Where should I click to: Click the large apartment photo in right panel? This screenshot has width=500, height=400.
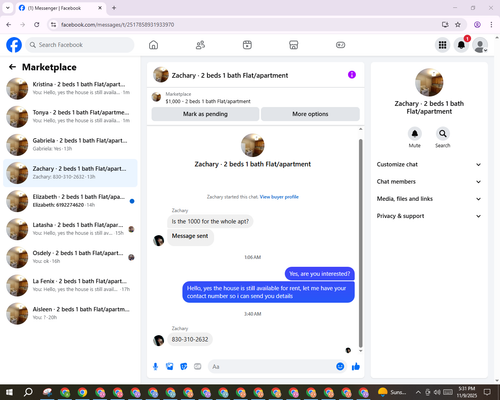[429, 82]
